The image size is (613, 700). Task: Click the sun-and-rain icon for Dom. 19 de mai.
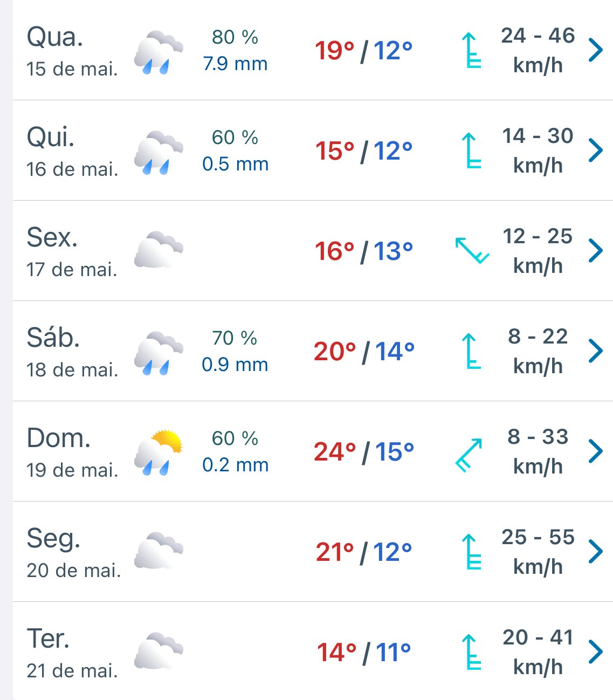[x=159, y=452]
